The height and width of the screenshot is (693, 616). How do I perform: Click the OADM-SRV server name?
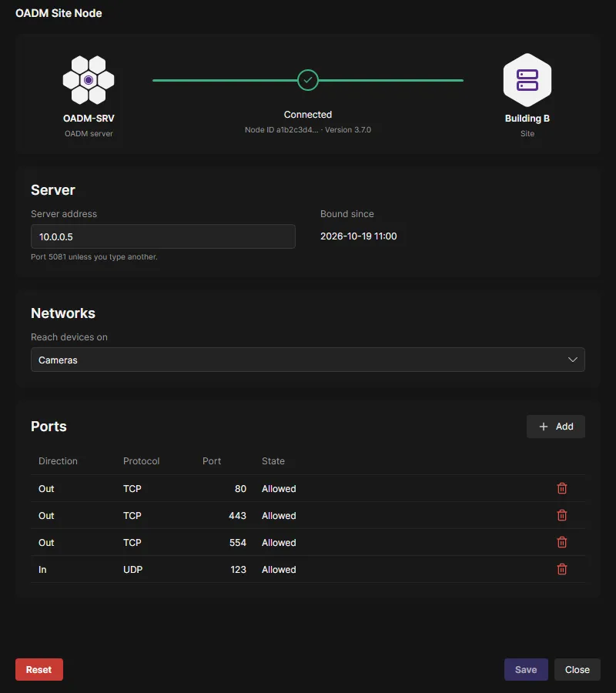click(89, 119)
